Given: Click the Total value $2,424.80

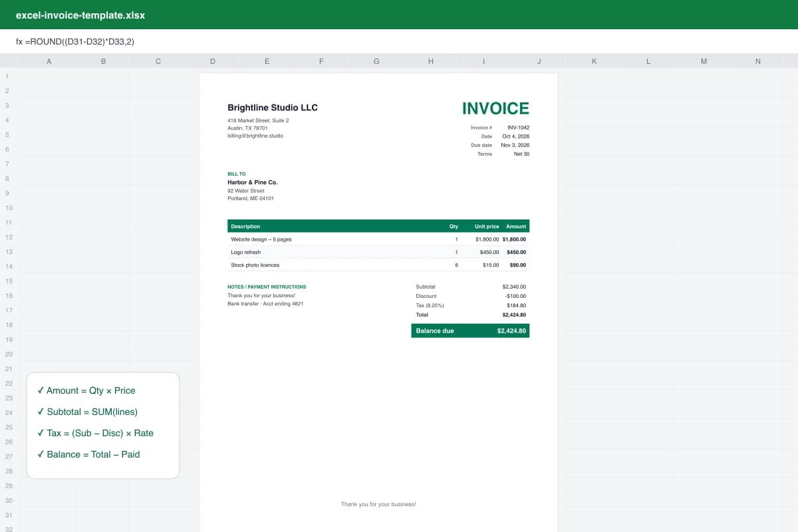Looking at the screenshot, I should 514,315.
